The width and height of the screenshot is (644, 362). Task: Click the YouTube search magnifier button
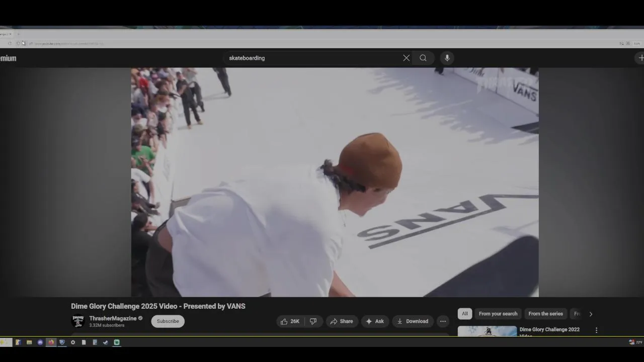pos(423,58)
